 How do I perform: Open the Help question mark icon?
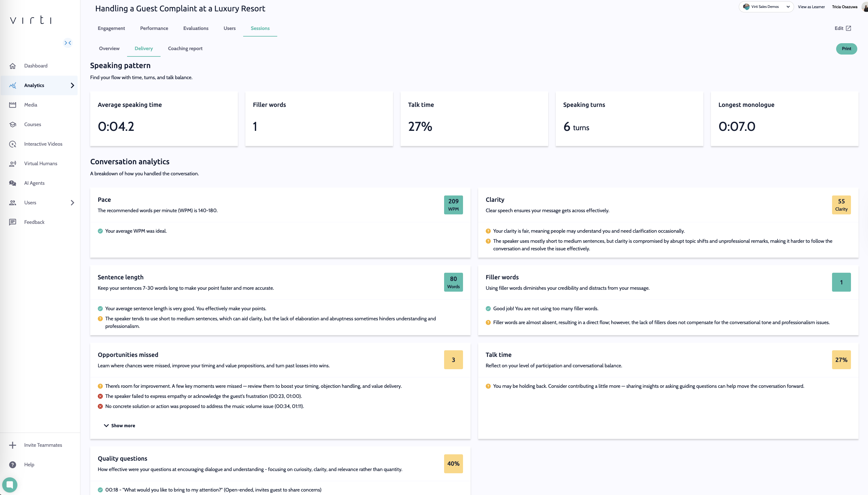tap(13, 465)
